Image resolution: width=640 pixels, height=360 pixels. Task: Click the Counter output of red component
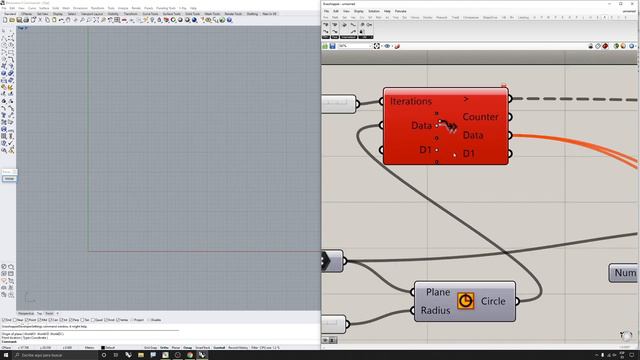480,117
